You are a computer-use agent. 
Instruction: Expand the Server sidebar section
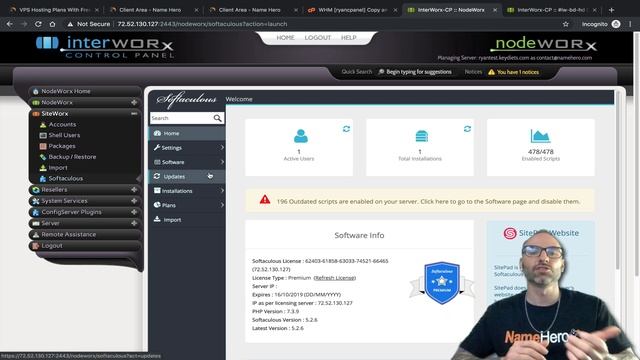(x=134, y=223)
